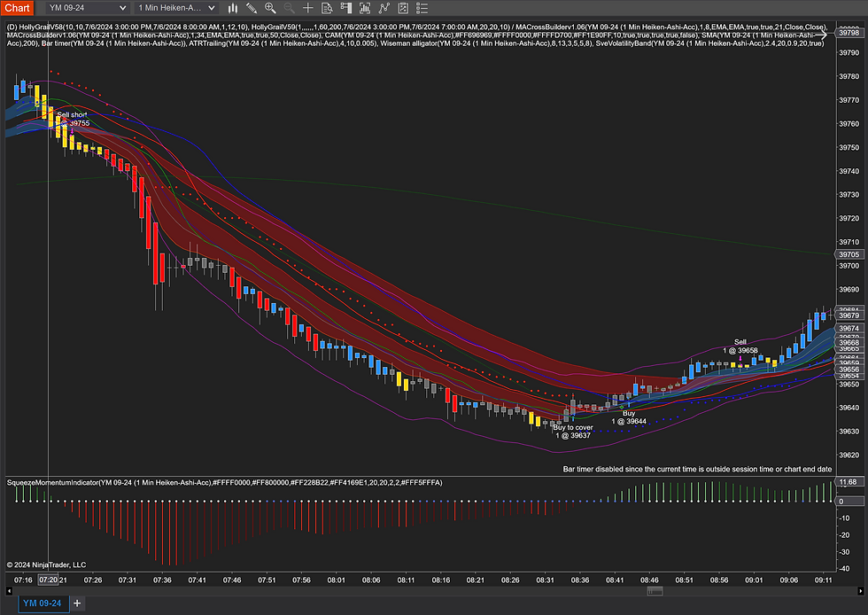Click the zoom out magnifier icon
The image size is (868, 615).
pos(289,8)
